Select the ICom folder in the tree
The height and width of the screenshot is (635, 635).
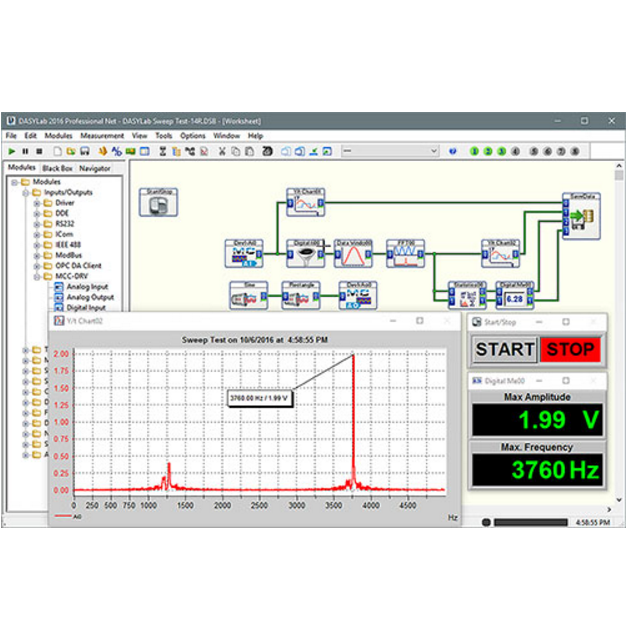click(64, 234)
